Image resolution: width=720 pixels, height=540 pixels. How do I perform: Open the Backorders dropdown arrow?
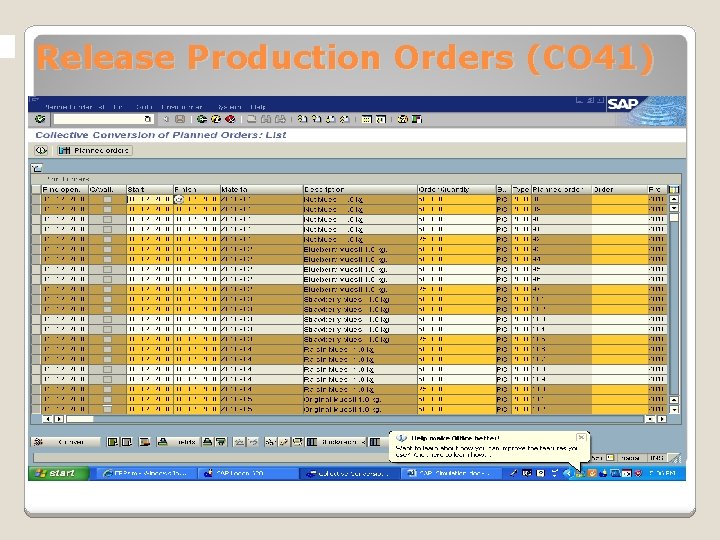pos(363,442)
